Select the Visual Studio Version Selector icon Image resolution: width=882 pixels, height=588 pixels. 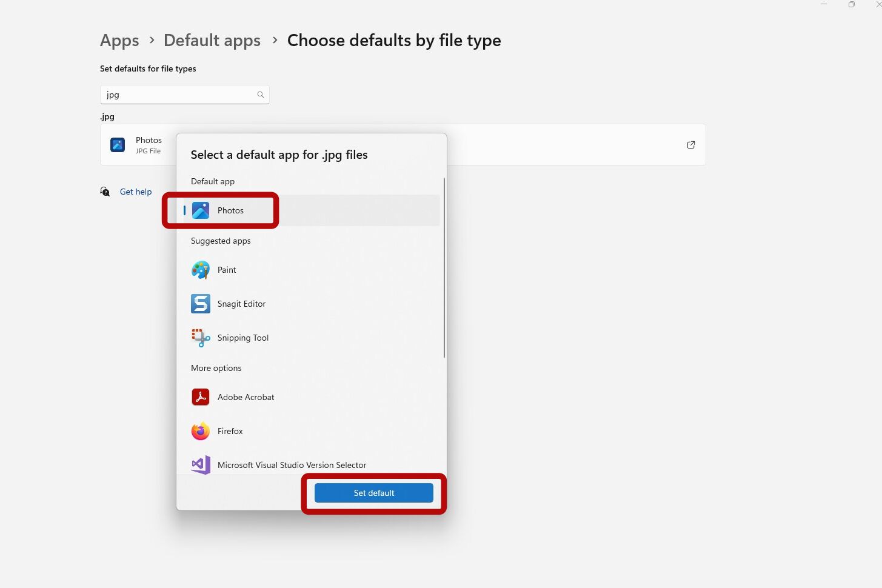[201, 465]
